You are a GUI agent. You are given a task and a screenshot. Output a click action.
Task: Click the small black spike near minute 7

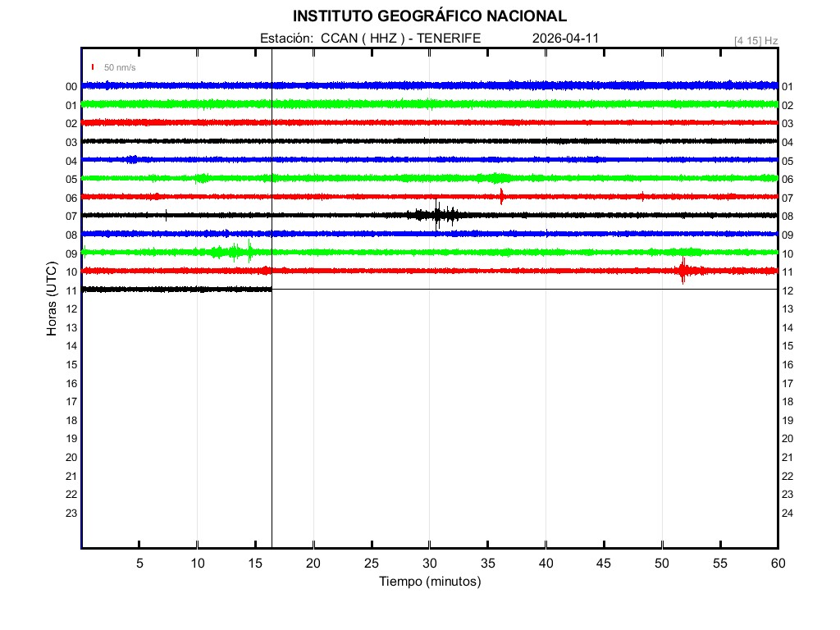[167, 215]
